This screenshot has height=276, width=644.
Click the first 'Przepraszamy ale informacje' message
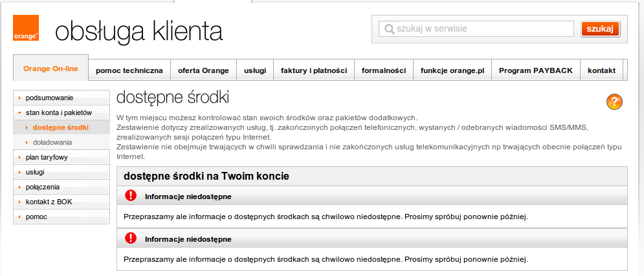pyautogui.click(x=326, y=217)
